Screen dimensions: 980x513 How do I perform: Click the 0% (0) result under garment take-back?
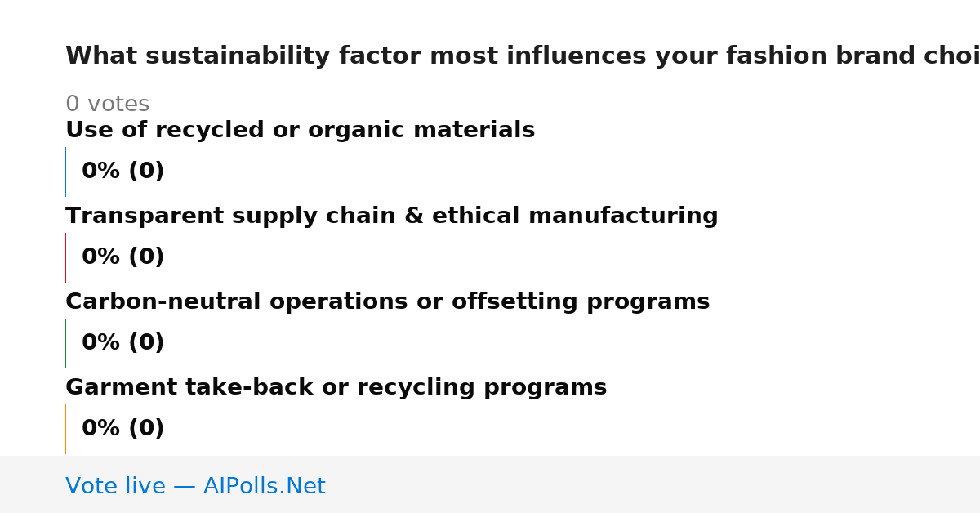[122, 429]
